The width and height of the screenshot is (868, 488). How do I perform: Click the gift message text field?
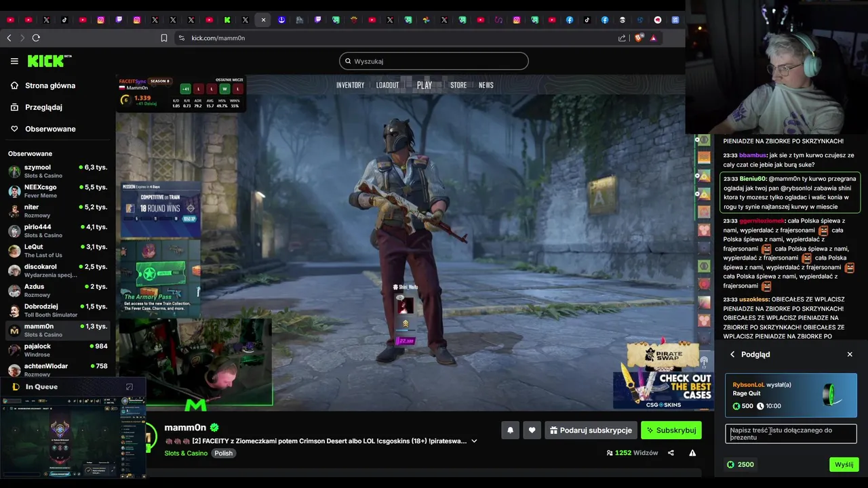(x=791, y=434)
